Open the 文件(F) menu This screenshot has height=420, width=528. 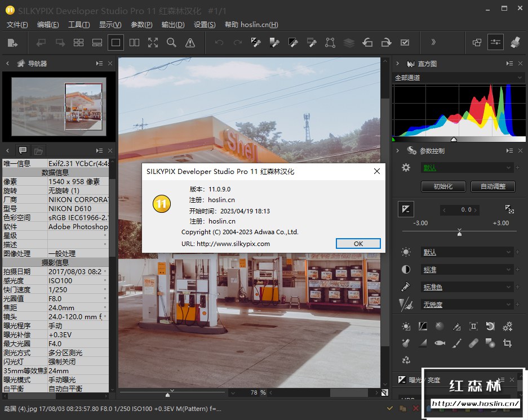tap(17, 25)
